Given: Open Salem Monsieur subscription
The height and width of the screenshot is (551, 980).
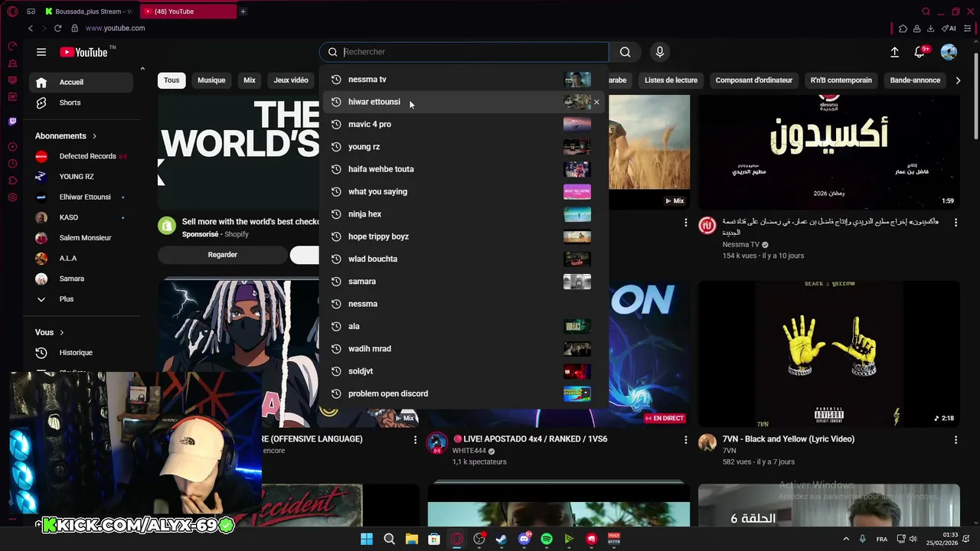Looking at the screenshot, I should pos(81,238).
